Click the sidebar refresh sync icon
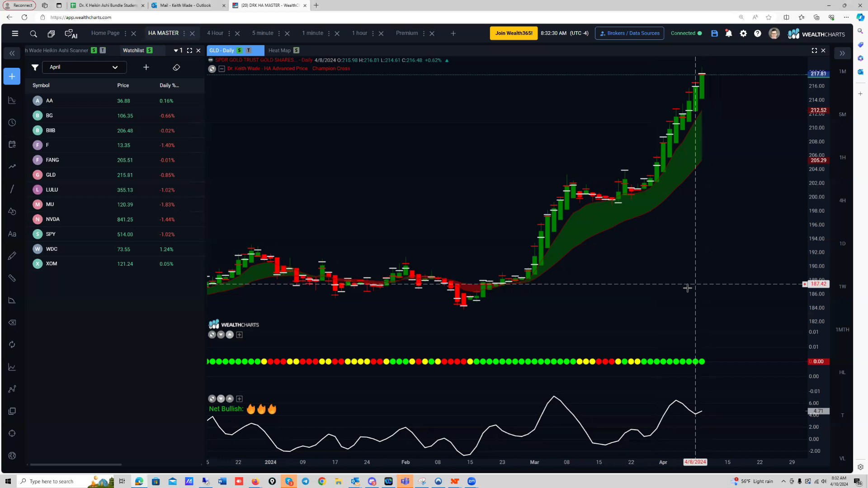The height and width of the screenshot is (488, 868). 12,344
